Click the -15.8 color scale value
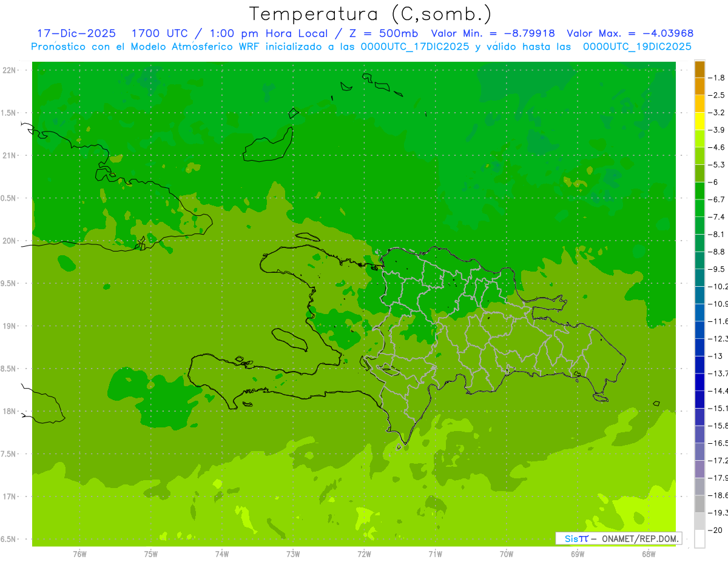 click(x=718, y=426)
